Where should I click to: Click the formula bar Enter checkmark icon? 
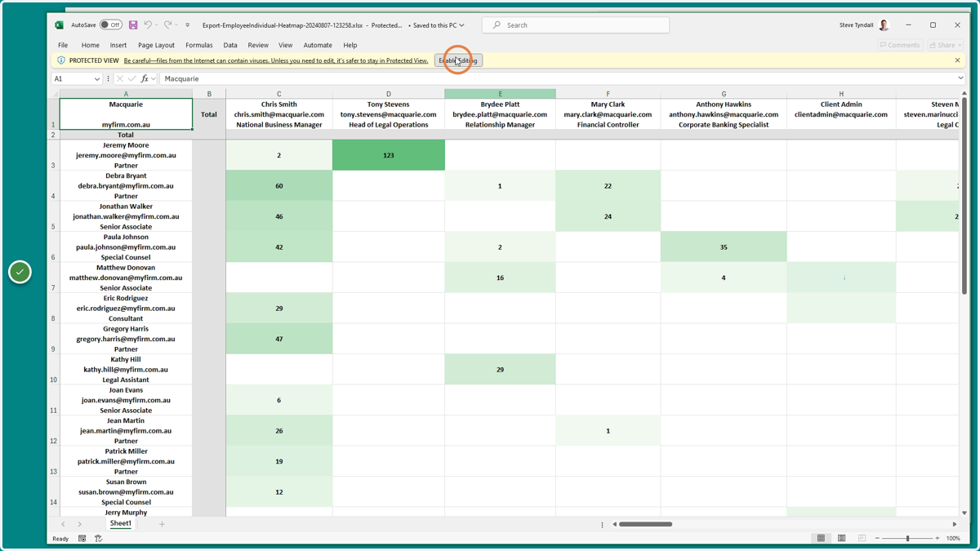132,79
